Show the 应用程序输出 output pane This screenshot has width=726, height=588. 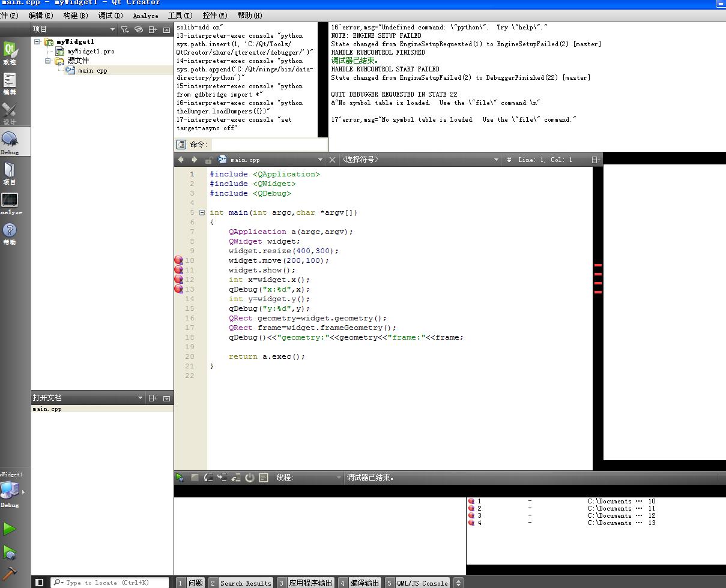(305, 583)
